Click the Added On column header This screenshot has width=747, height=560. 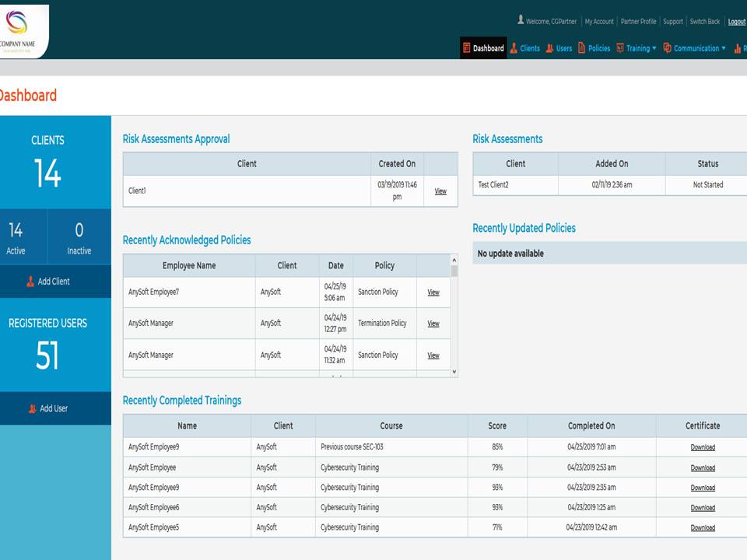pyautogui.click(x=612, y=164)
